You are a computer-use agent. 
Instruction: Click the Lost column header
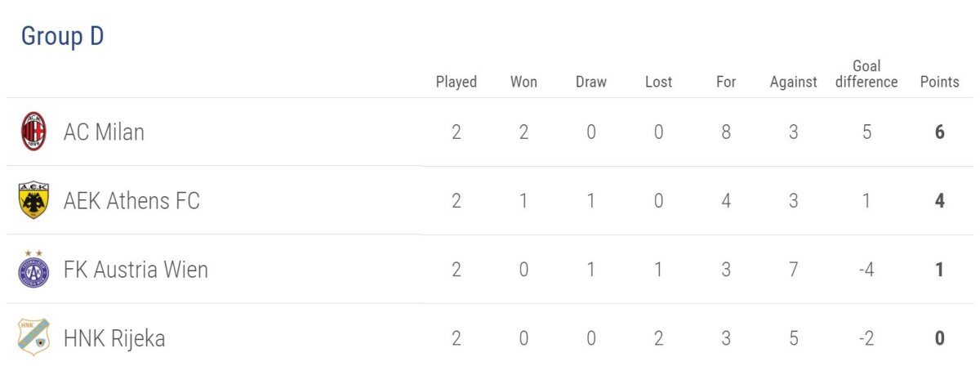click(x=658, y=82)
